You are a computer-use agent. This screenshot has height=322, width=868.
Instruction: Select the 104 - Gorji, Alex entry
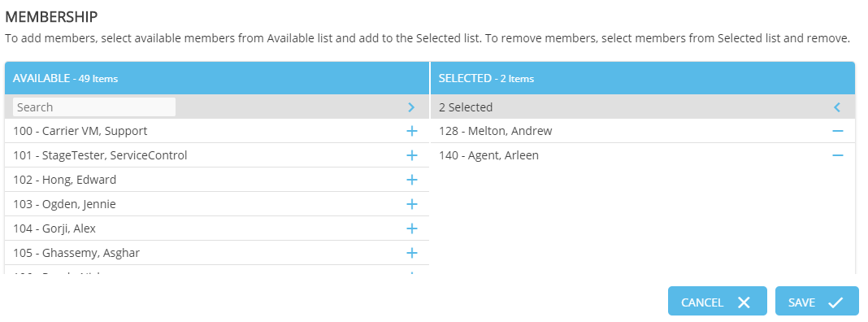(x=217, y=228)
